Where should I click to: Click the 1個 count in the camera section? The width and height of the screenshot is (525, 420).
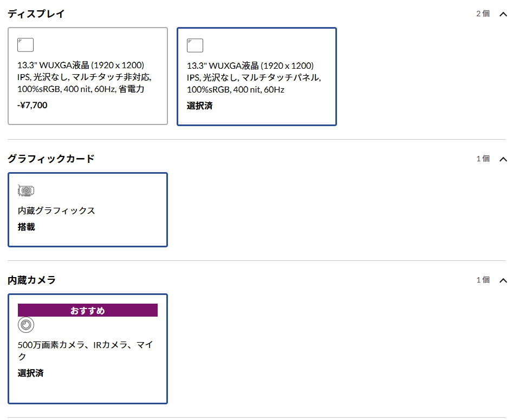pos(483,280)
